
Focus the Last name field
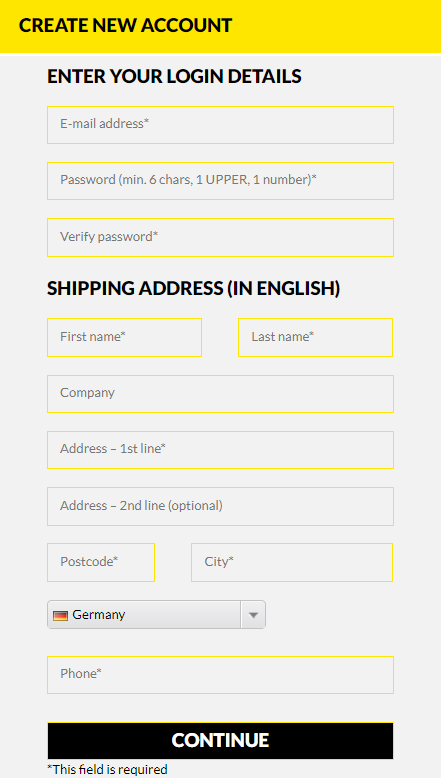[316, 338]
